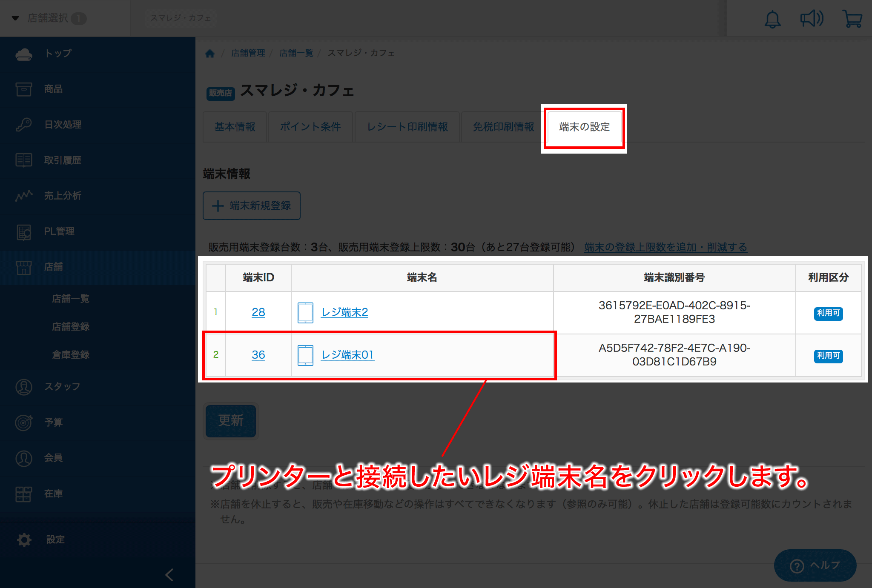Open the レシート印刷情報 tab
872x588 pixels.
point(407,127)
